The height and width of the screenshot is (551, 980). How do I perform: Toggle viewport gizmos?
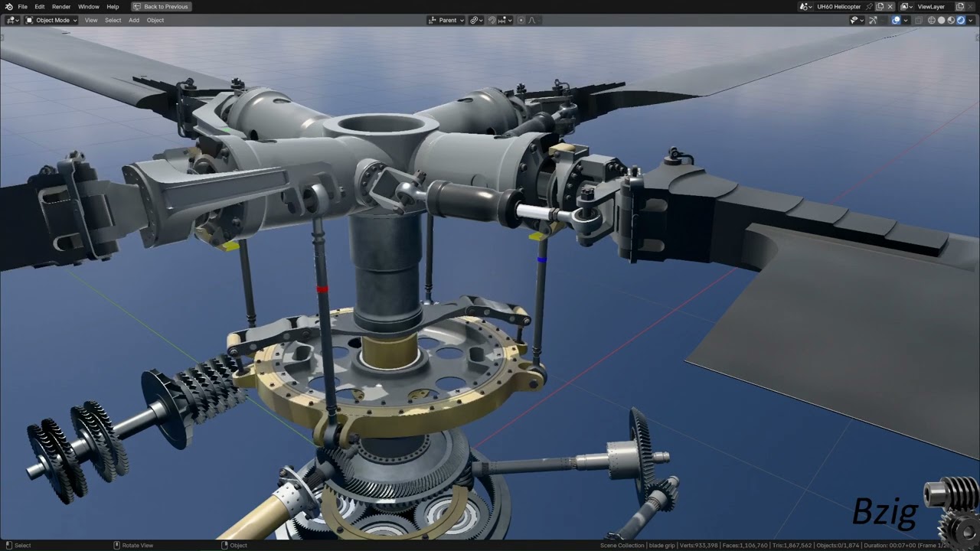click(x=873, y=20)
